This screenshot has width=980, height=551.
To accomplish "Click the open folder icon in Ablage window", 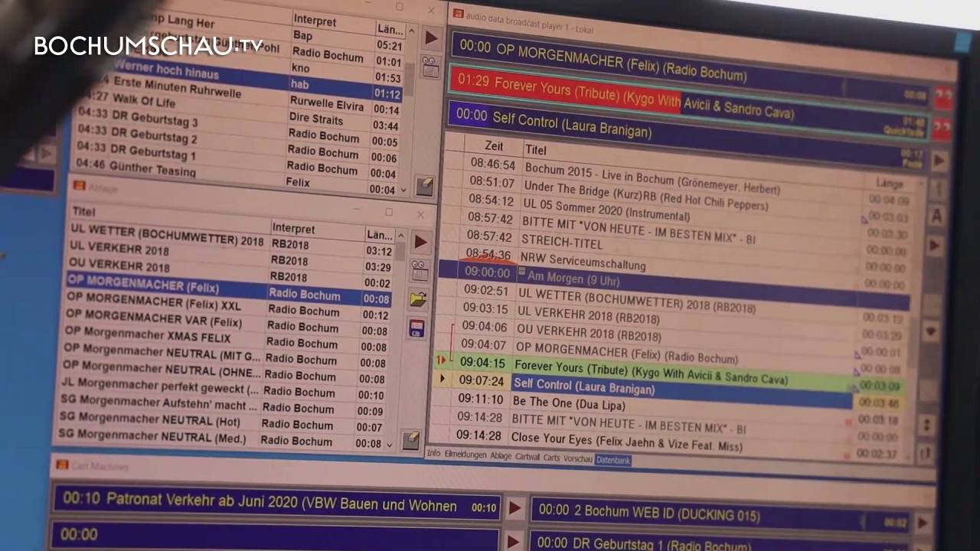I will 418,299.
